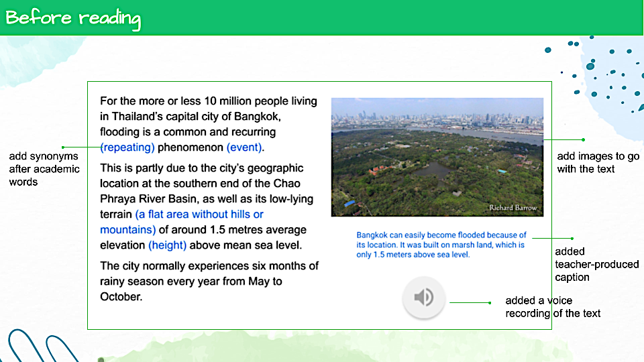644x362 pixels.
Task: Select the paragraph starting 'The city normally experiences'
Action: (209, 281)
